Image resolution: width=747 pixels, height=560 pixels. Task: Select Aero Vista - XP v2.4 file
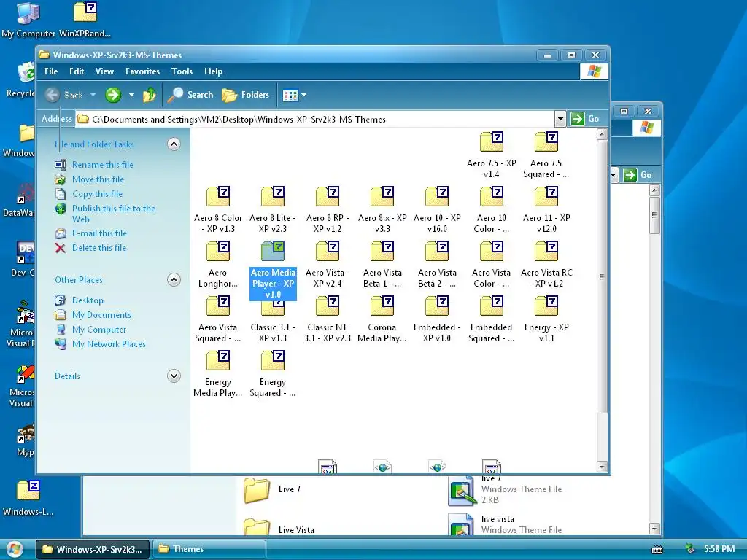328,263
